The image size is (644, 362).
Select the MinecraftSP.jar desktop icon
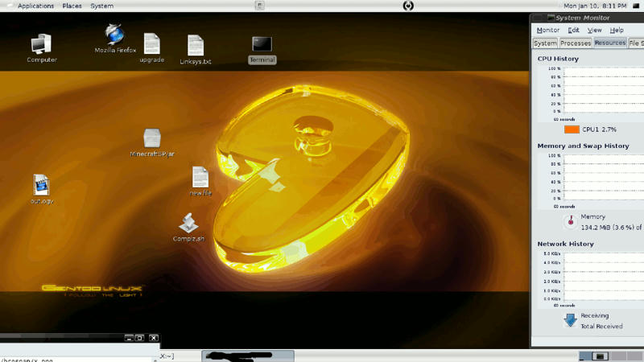click(x=152, y=138)
